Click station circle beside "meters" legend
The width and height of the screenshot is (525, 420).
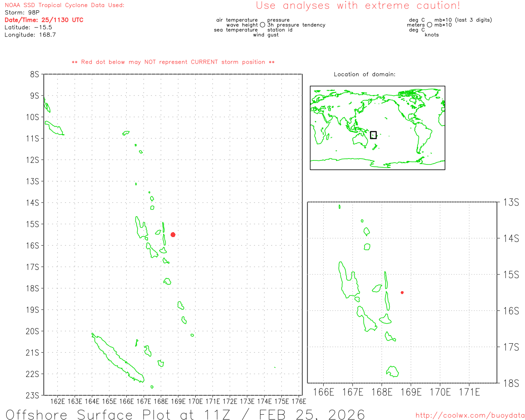429,25
